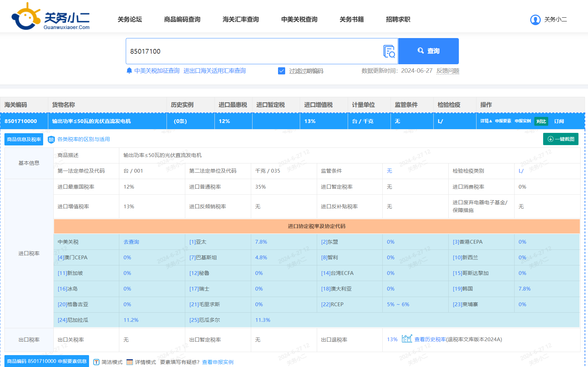
Task: Click the 关务小二 site logo
Action: 51,17
